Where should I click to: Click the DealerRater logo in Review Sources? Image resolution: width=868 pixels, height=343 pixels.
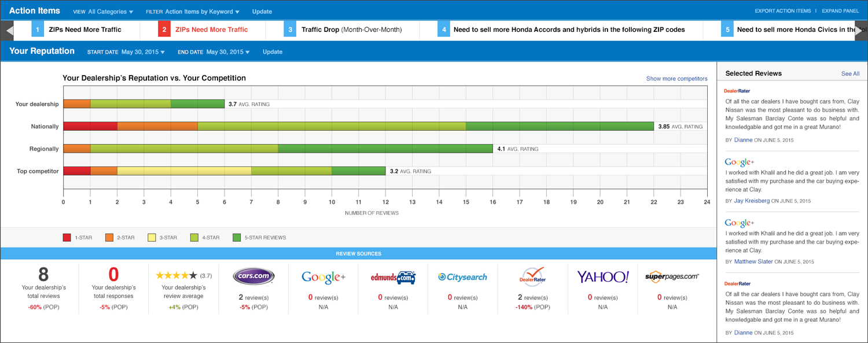point(532,276)
